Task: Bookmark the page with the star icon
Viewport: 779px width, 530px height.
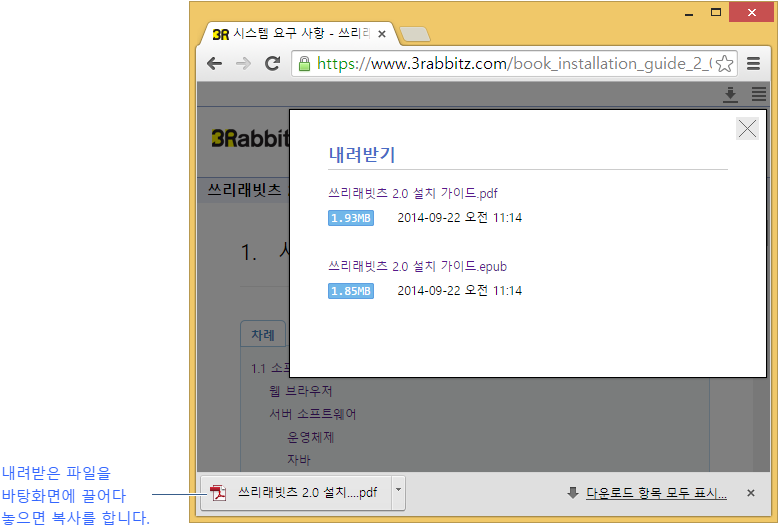Action: coord(725,64)
